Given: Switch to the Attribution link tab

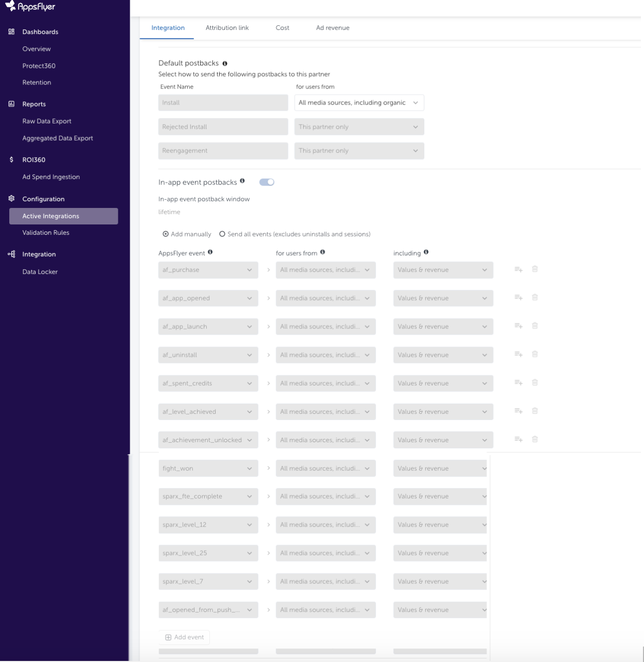Looking at the screenshot, I should pyautogui.click(x=227, y=28).
